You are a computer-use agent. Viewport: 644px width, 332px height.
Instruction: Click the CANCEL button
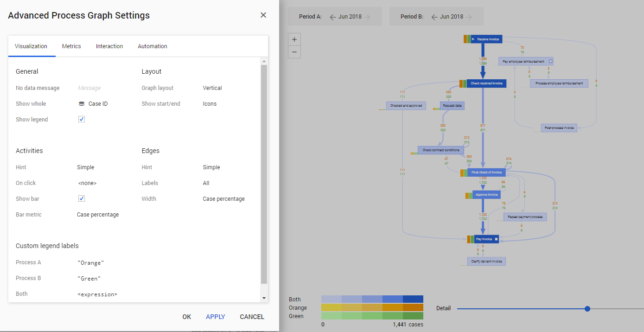coord(252,317)
